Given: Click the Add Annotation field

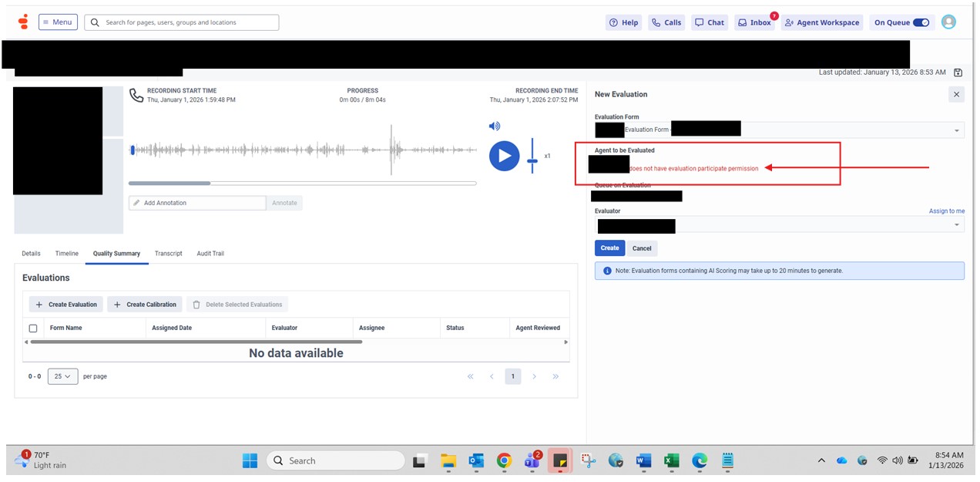Looking at the screenshot, I should tap(197, 203).
